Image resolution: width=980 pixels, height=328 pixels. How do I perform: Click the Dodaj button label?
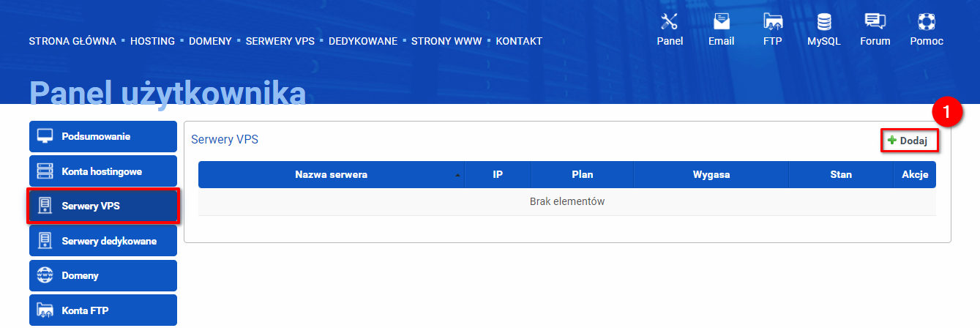[x=913, y=141]
